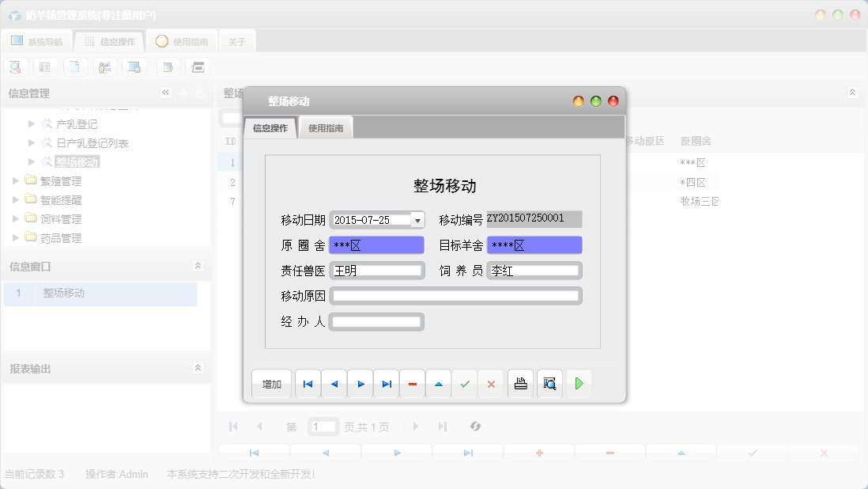Image resolution: width=868 pixels, height=489 pixels.
Task: Jump to first record using the skip-back icon
Action: [x=308, y=383]
